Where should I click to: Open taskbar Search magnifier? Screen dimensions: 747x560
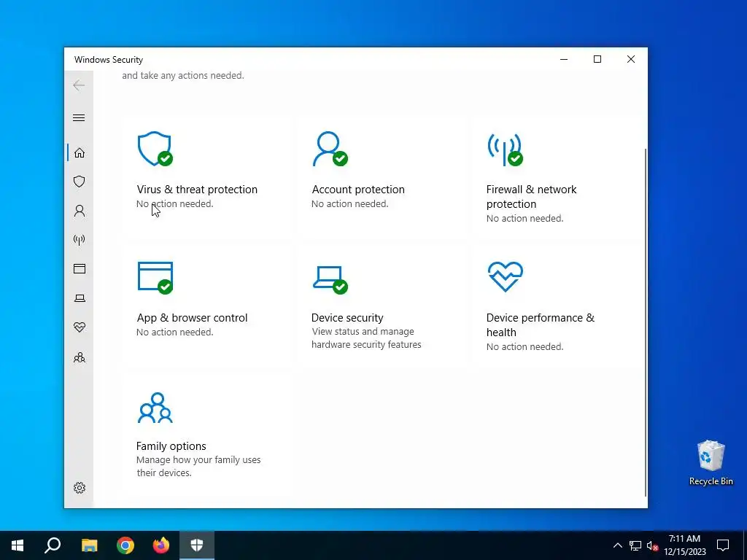53,545
